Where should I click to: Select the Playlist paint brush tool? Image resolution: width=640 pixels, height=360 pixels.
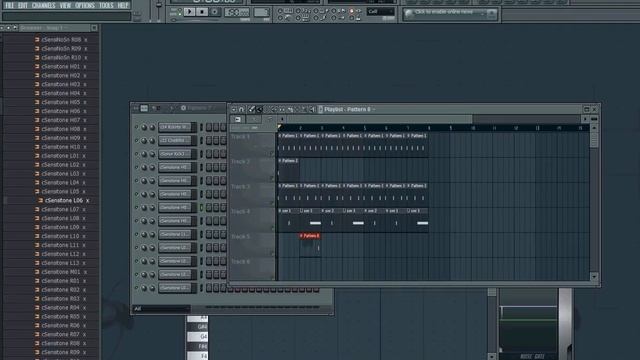[259, 109]
